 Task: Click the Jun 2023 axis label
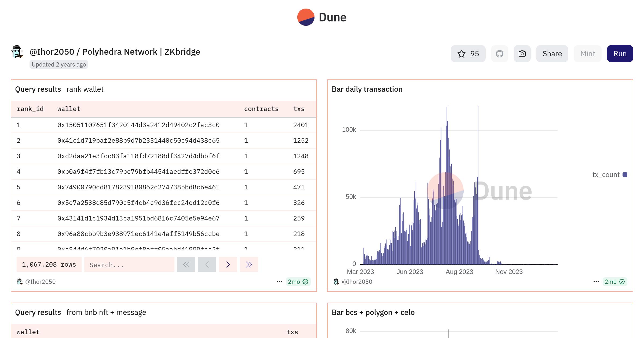click(x=410, y=272)
